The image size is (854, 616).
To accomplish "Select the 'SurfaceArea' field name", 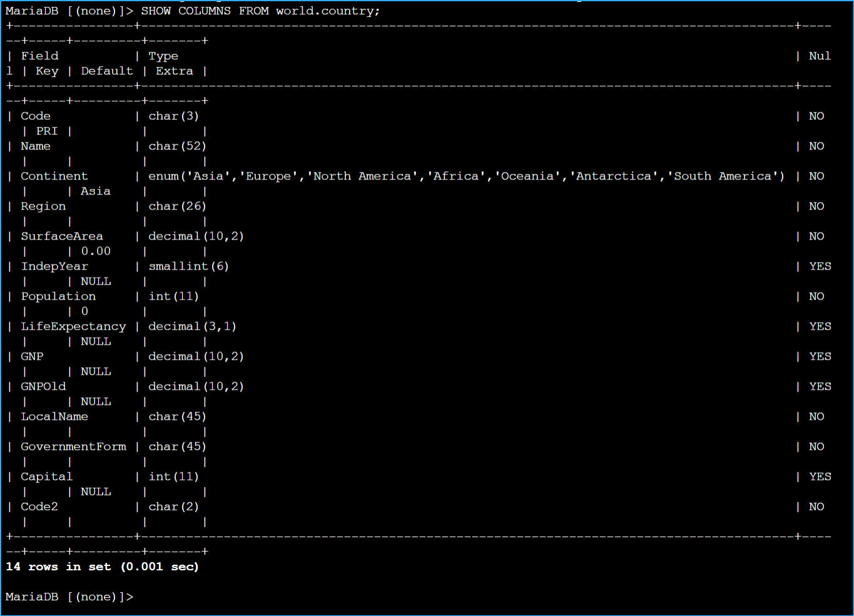I will pos(62,236).
